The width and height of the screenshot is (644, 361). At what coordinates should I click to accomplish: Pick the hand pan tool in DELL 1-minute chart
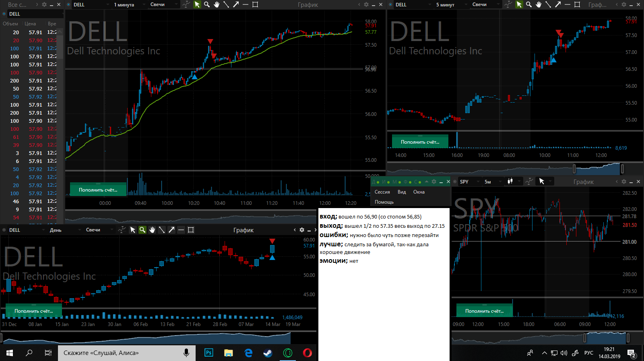click(217, 4)
